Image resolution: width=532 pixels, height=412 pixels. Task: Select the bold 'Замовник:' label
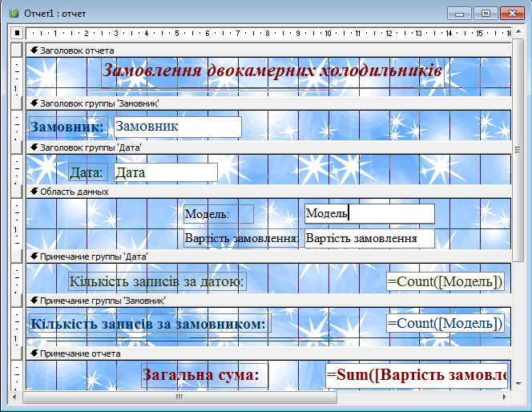pyautogui.click(x=69, y=127)
